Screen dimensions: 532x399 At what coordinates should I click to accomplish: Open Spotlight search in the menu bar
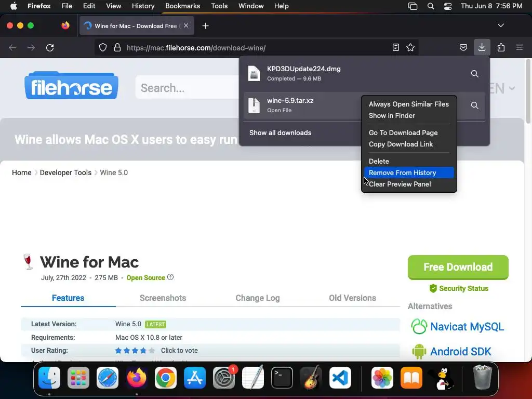point(431,6)
